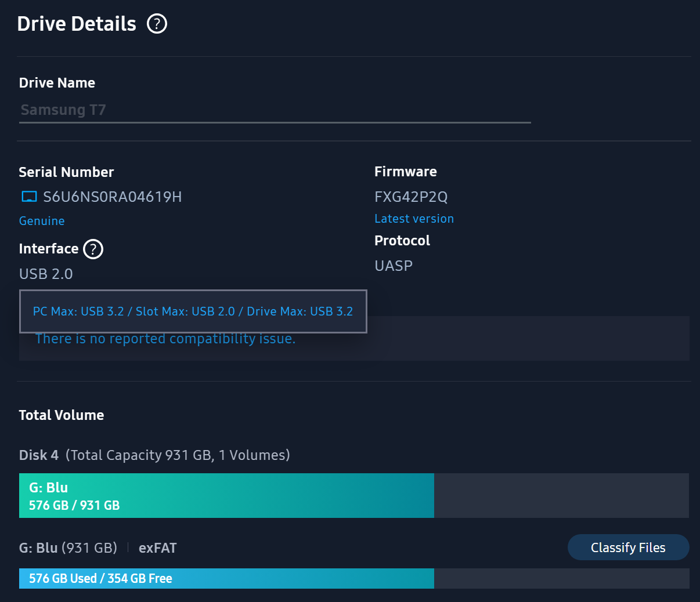Screen dimensions: 700x602
Task: Click the 576 GB Used capacity bar
Action: click(x=226, y=578)
